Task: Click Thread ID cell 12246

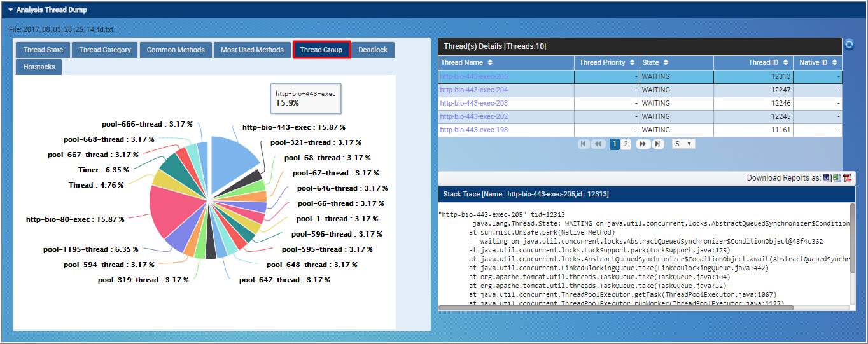Action: [x=753, y=103]
